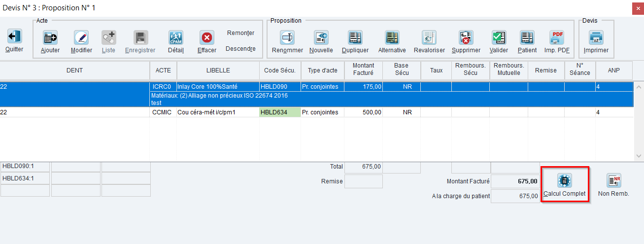
Task: Add a new acte with Ajouter
Action: pos(50,37)
